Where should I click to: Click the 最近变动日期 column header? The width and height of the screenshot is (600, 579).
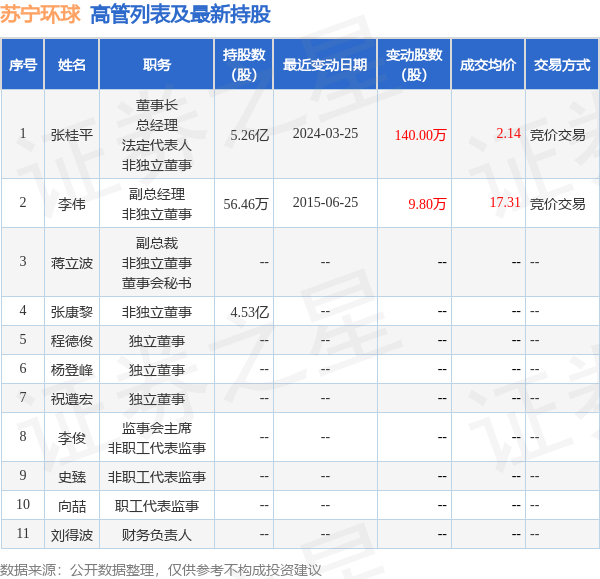[325, 65]
